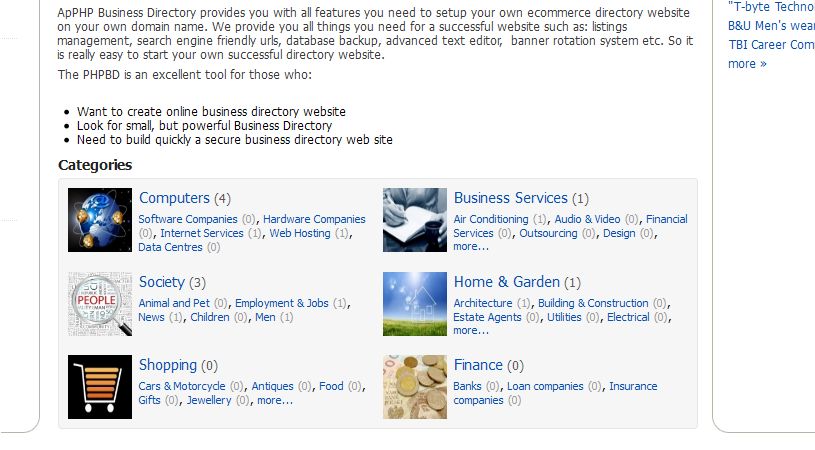Go to Software Companies subcategory

188,219
